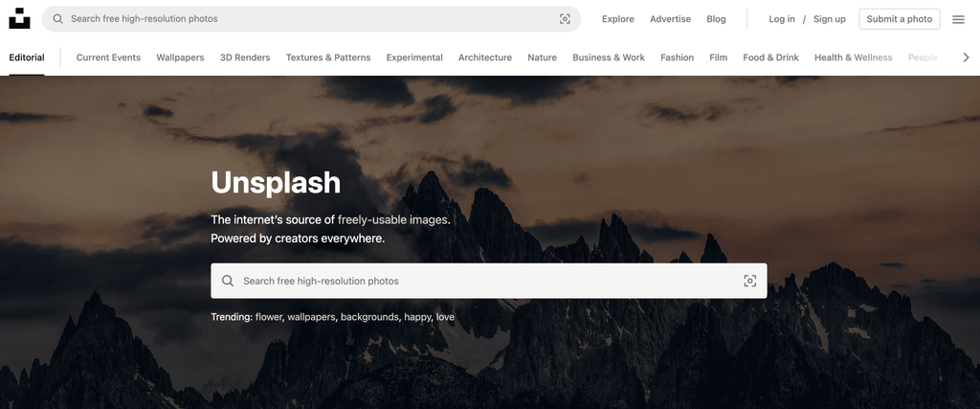Click text 'Powered by creators everywhere.'
980x409 pixels.
298,239
